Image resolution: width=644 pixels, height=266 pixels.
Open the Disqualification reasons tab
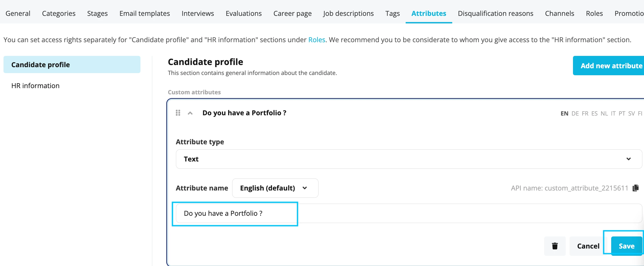coord(496,13)
